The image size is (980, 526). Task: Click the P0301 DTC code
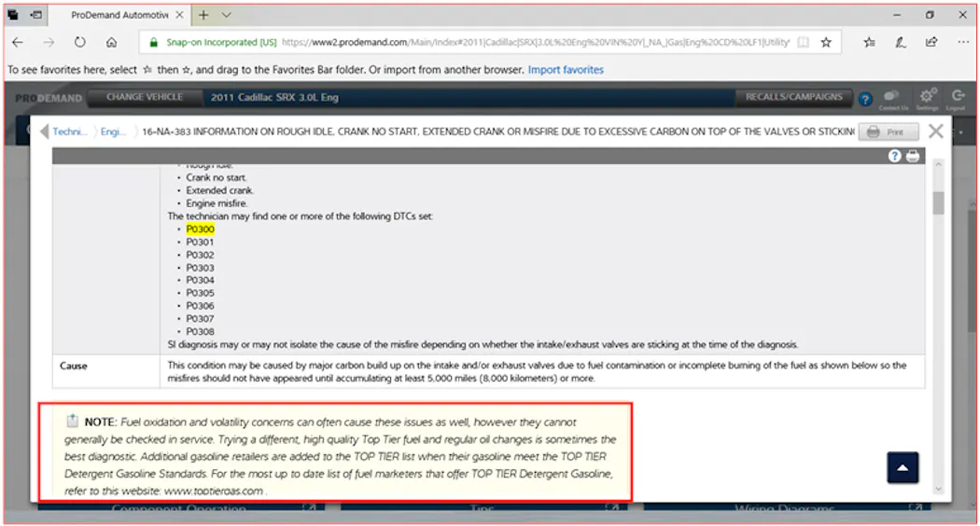pos(200,242)
